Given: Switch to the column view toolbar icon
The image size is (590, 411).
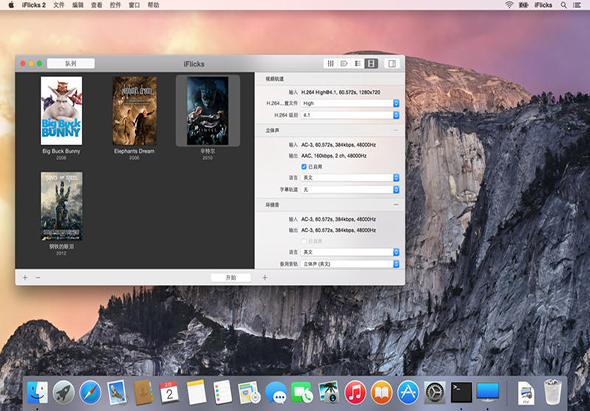Looking at the screenshot, I should click(330, 64).
